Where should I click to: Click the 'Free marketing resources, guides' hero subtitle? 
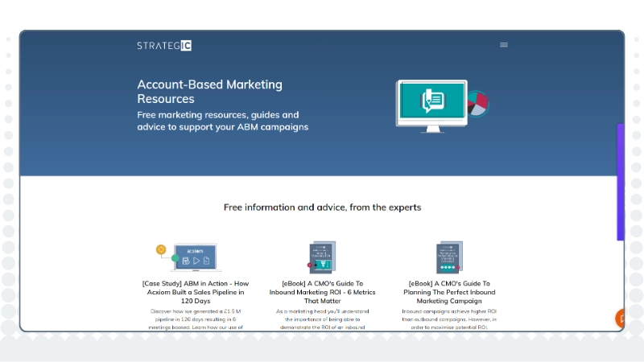(x=222, y=121)
